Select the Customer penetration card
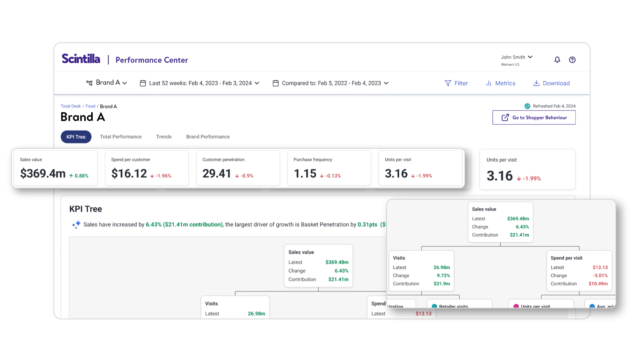This screenshot has width=644, height=362. tap(238, 168)
